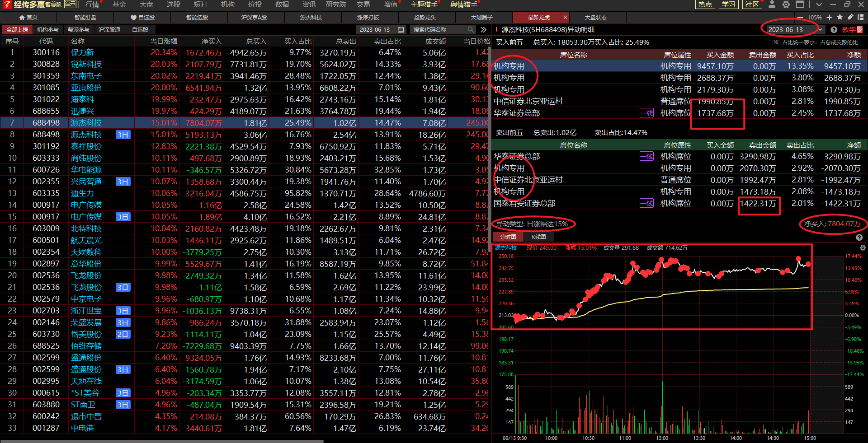Select the 保力新 stock row
The image size is (868, 443).
(x=244, y=52)
